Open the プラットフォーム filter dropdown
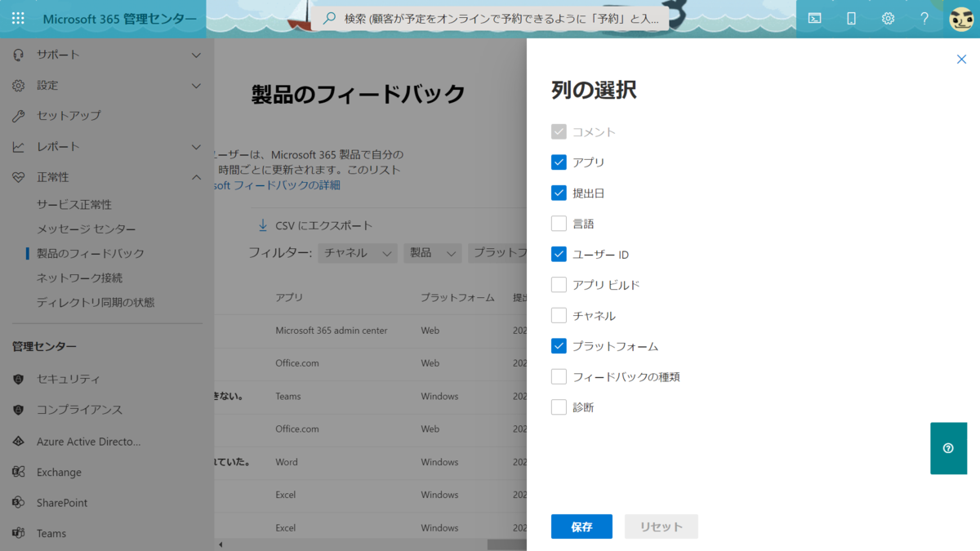980x551 pixels. 497,253
